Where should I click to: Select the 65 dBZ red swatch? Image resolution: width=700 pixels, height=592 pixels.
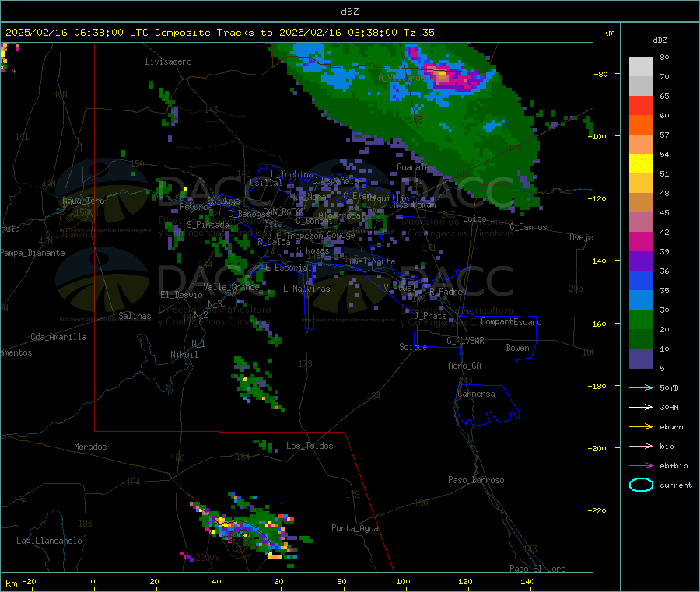coord(641,105)
